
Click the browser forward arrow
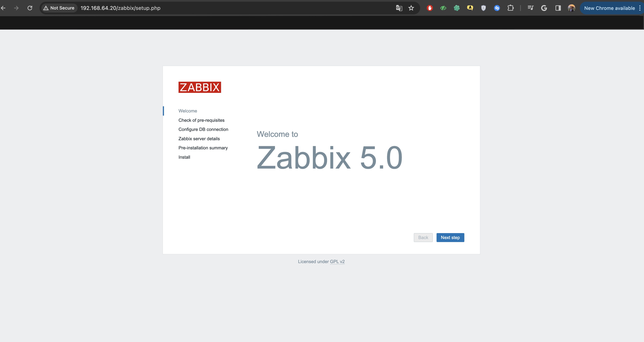click(16, 8)
